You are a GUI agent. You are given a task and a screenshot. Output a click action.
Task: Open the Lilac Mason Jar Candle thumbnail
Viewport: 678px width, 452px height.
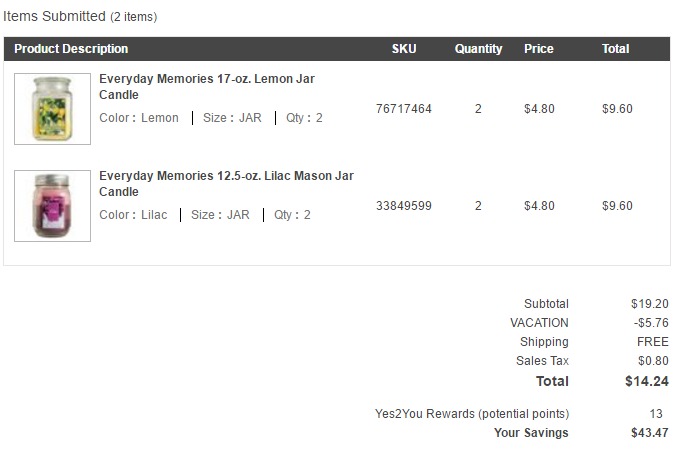(52, 205)
